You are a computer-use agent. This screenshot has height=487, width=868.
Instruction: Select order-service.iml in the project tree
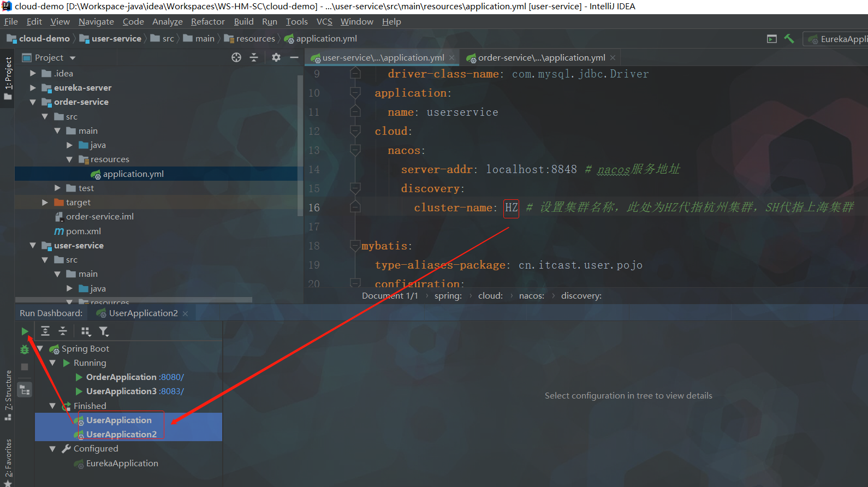click(100, 217)
